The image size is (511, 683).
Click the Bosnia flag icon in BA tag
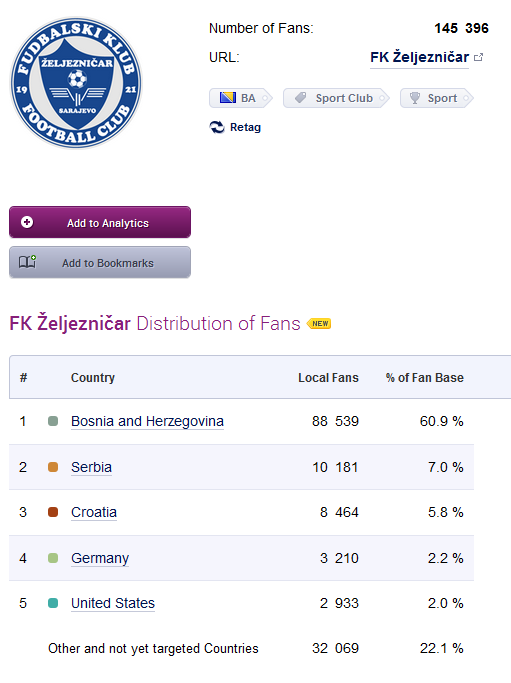pyautogui.click(x=227, y=98)
